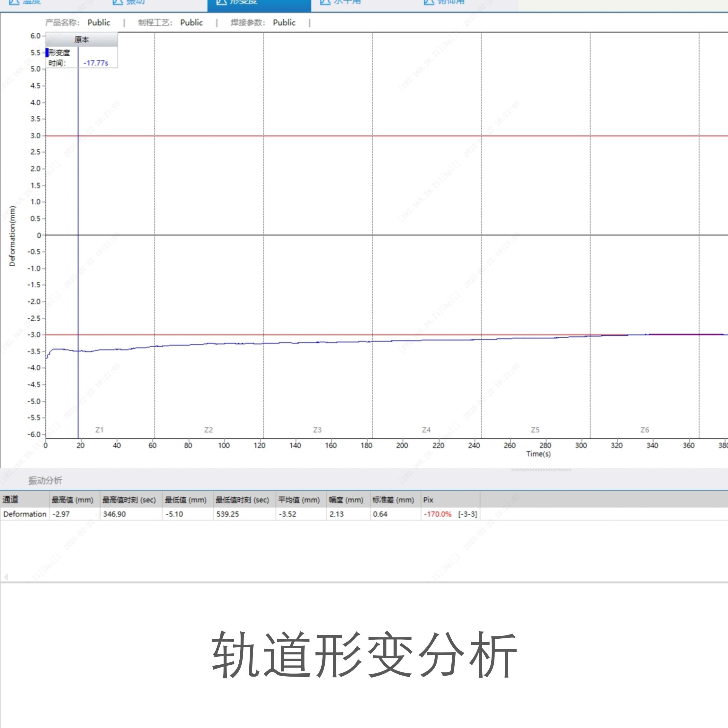The image size is (728, 728).
Task: Click the 平均值 (mm) column header
Action: pos(299,500)
